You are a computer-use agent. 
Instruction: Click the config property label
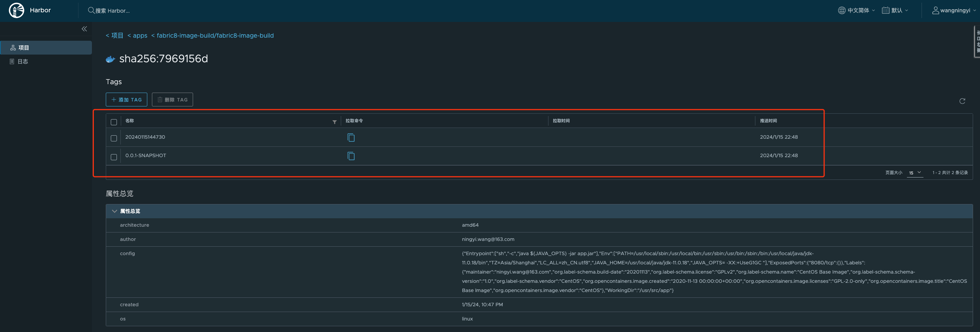[x=127, y=254]
